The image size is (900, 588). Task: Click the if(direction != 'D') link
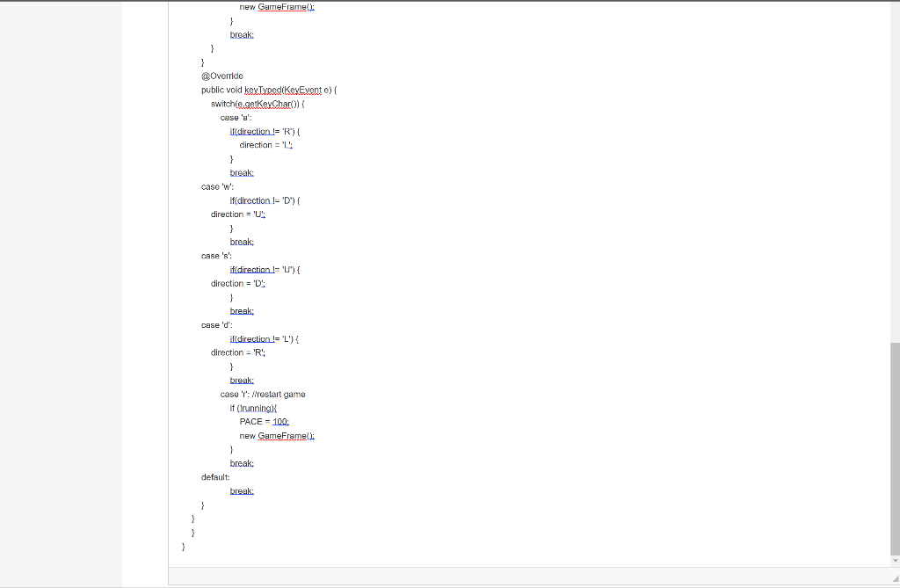253,200
